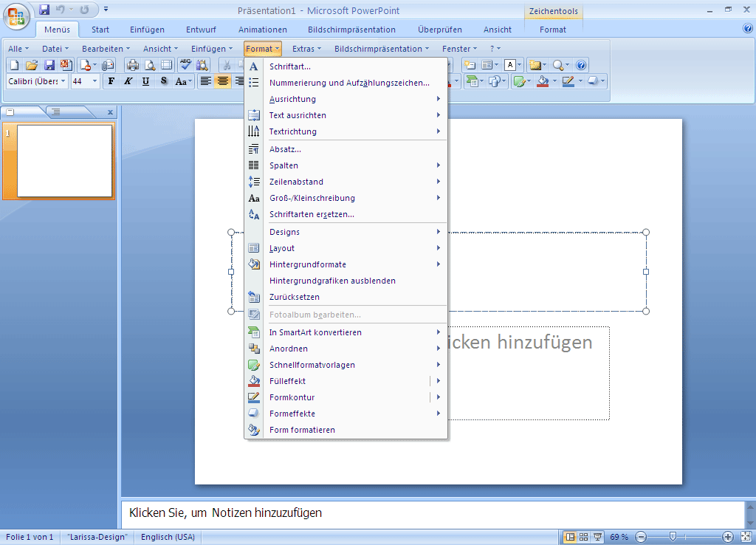Select Zeilenabstand menu entry
This screenshot has width=756, height=545.
[346, 182]
